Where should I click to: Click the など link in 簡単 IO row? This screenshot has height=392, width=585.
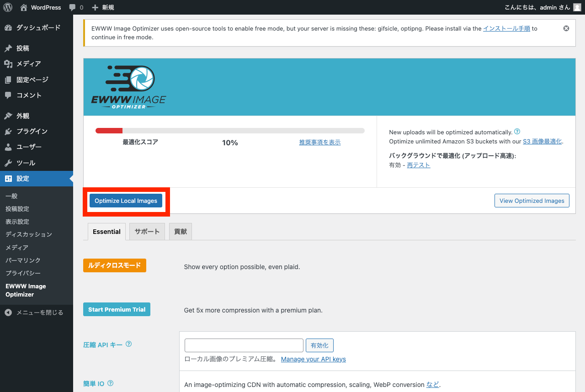pos(432,384)
